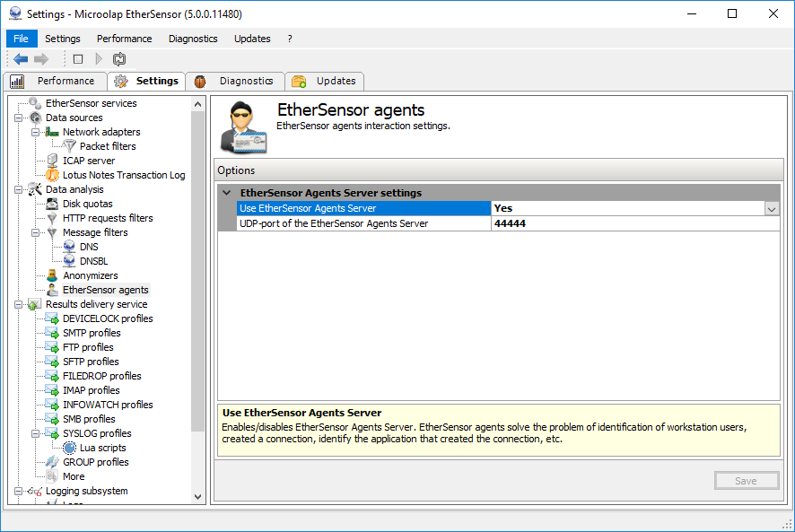
Task: Open the Performance menu in menu bar
Action: 124,39
